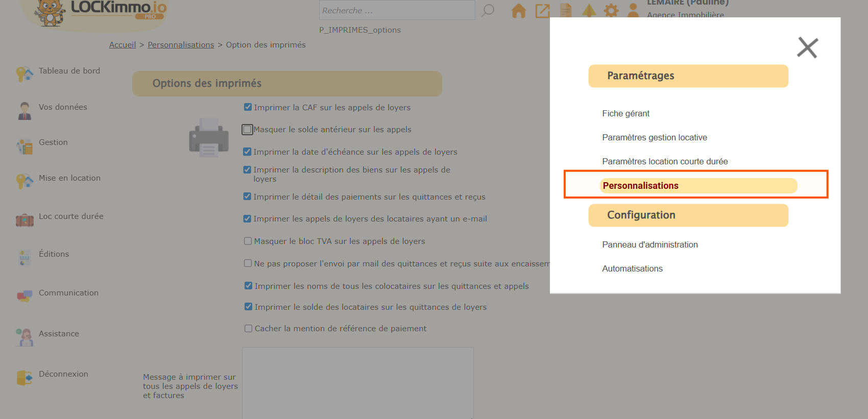Click the home icon in top toolbar
Screen dimensions: 868x419
[518, 11]
